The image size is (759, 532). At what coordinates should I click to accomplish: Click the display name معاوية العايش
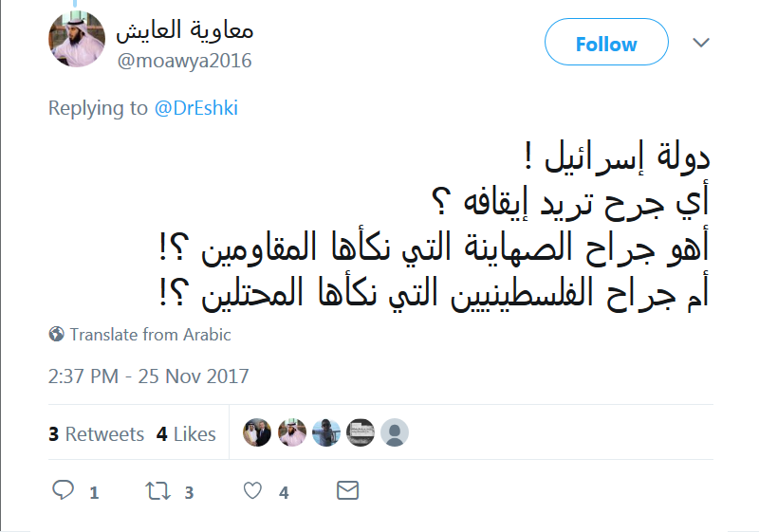[184, 29]
